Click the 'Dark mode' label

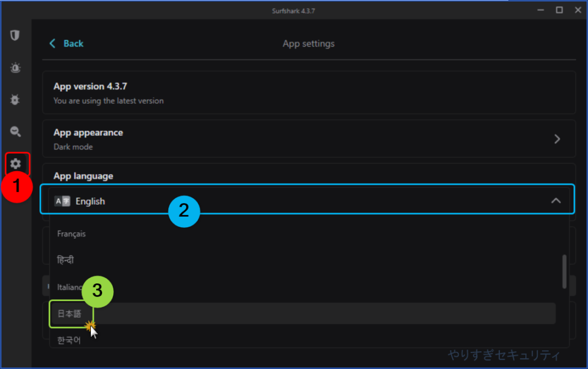coord(73,147)
